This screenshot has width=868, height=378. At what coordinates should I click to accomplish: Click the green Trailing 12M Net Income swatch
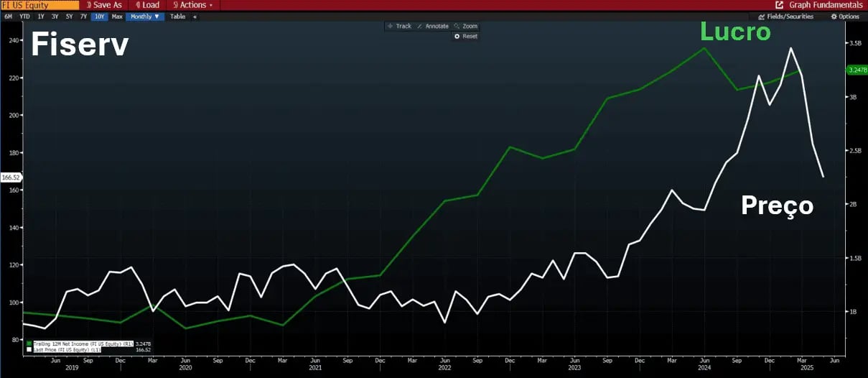pos(29,344)
